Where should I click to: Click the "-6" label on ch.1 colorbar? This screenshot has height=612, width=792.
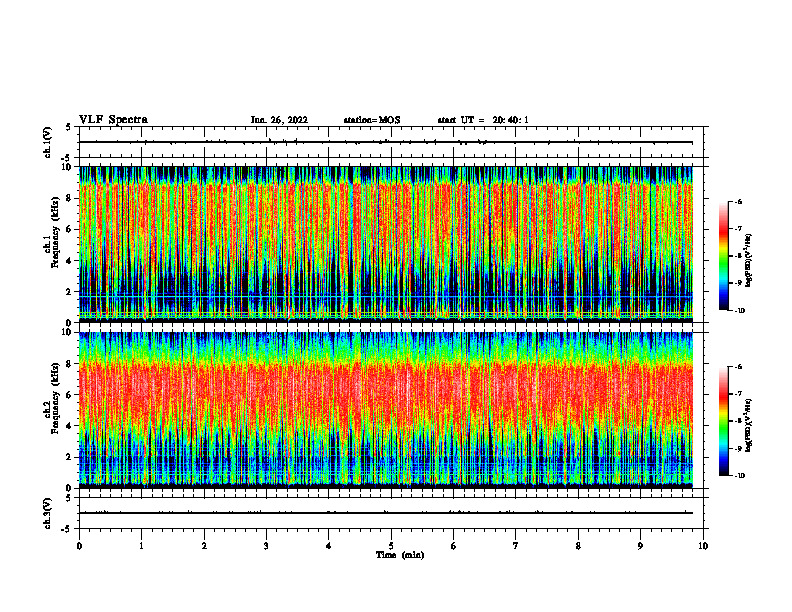coord(738,201)
